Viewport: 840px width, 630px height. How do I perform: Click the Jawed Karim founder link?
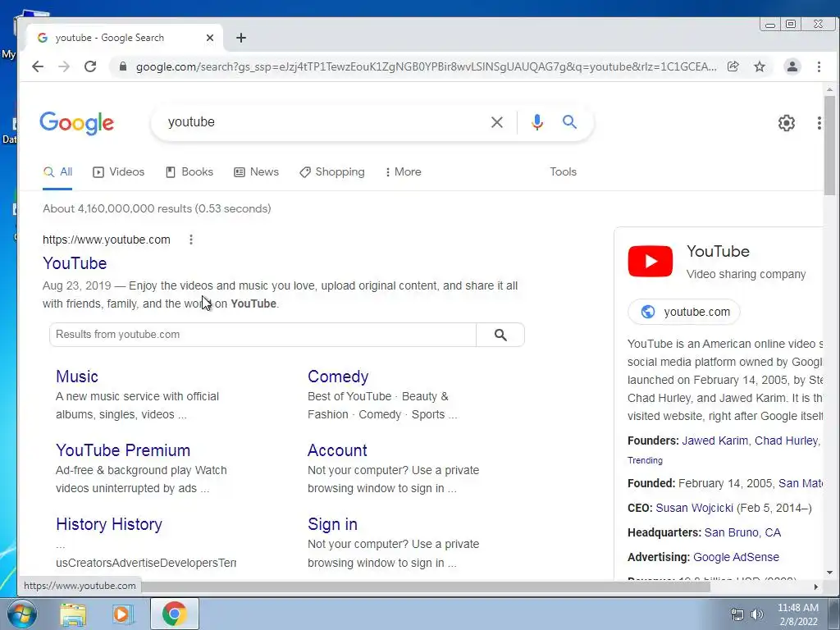714,441
